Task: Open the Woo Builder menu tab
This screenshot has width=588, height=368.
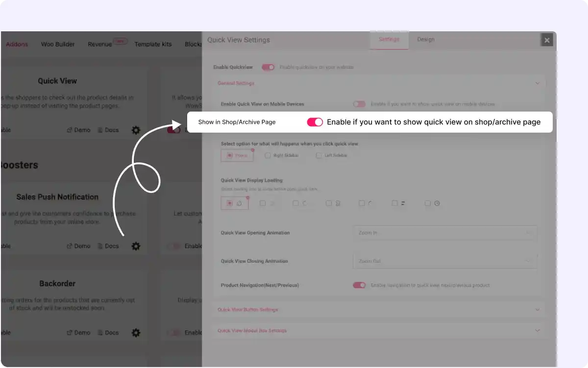Action: click(58, 44)
